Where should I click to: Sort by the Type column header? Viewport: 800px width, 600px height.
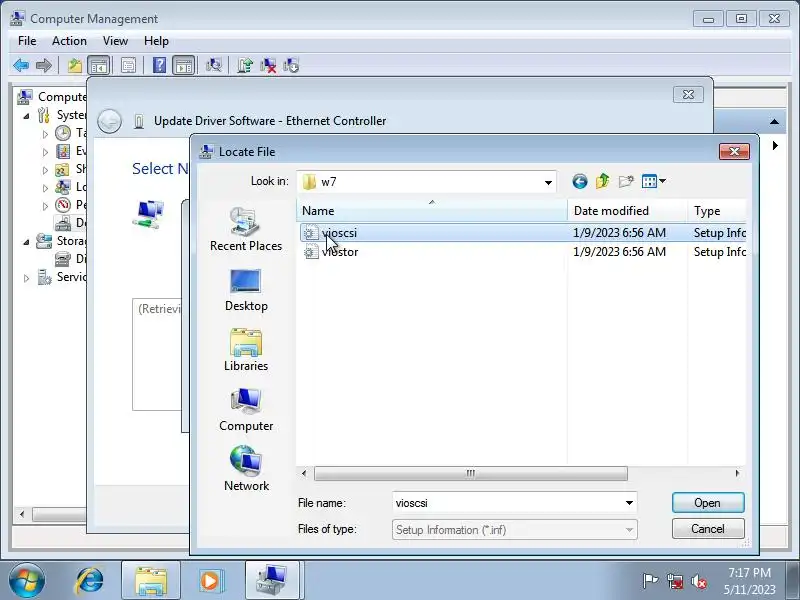point(716,211)
